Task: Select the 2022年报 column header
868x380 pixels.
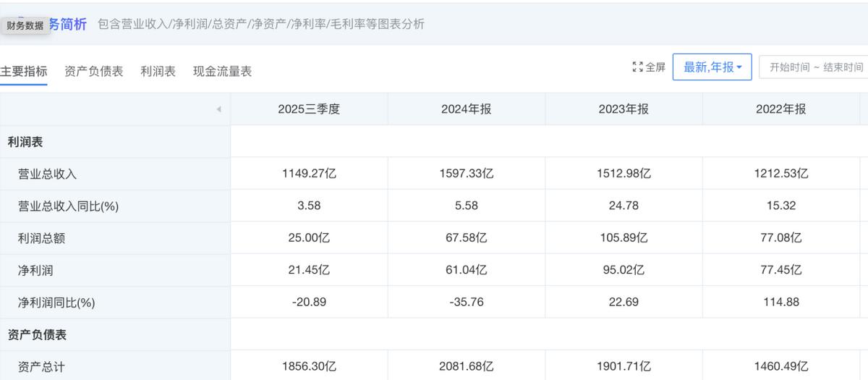Action: [x=780, y=109]
